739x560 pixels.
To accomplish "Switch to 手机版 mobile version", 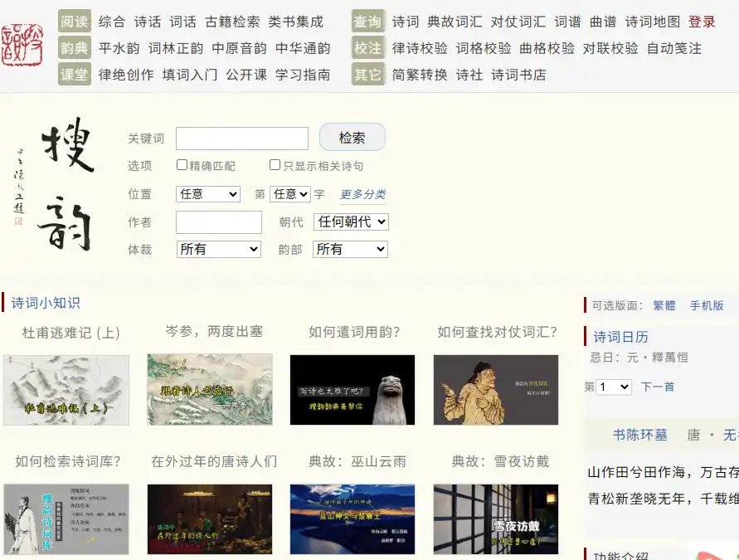I will point(707,305).
